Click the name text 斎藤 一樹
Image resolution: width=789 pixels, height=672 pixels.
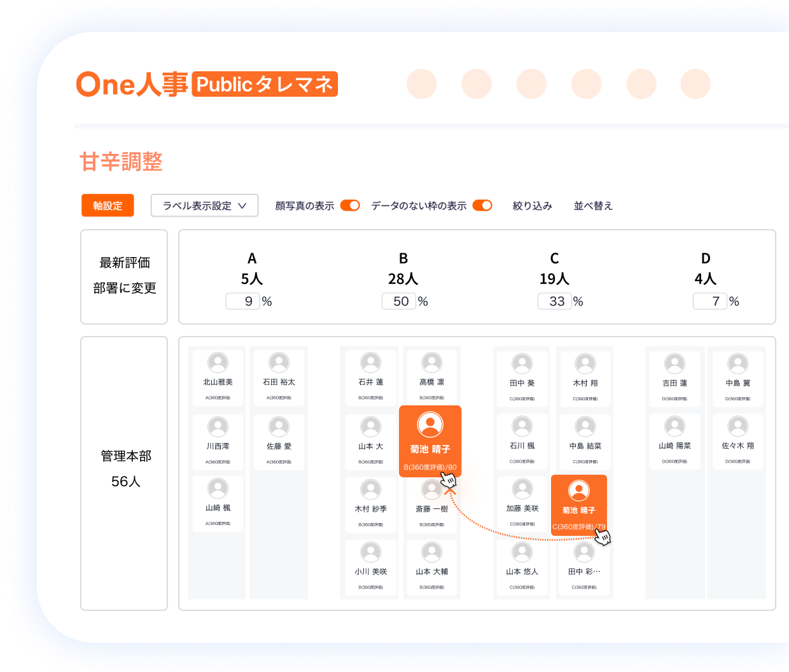[x=432, y=509]
